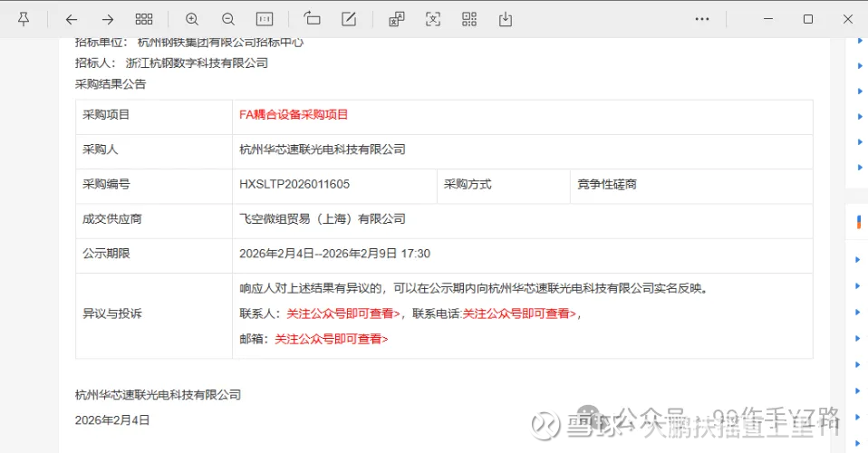Click the sentence starting 响应人对上述结果有异议的
868x453 pixels.
[474, 288]
